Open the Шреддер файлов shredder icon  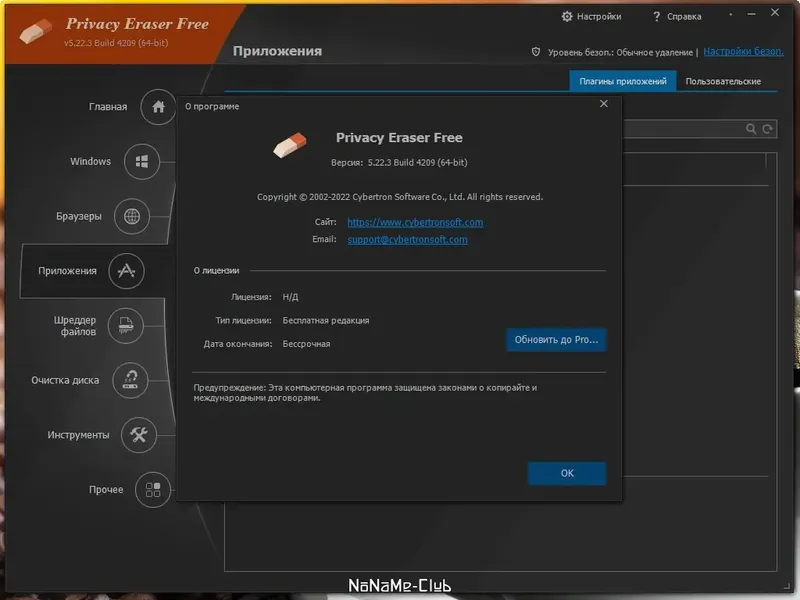pos(125,326)
